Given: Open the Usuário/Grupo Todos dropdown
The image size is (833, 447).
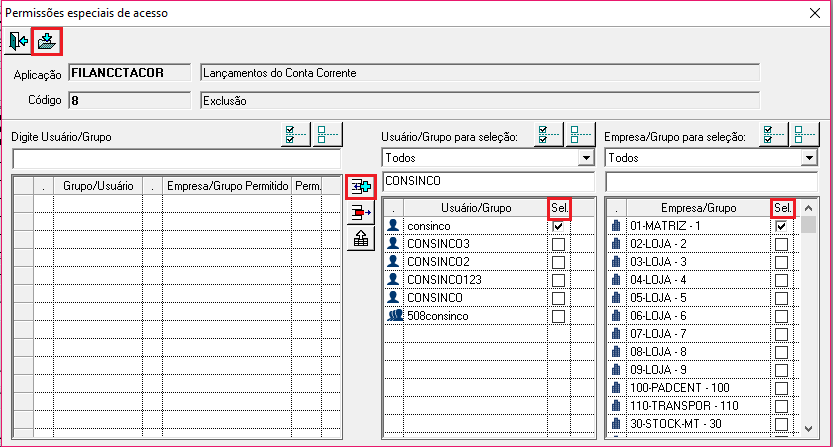Looking at the screenshot, I should (x=586, y=158).
